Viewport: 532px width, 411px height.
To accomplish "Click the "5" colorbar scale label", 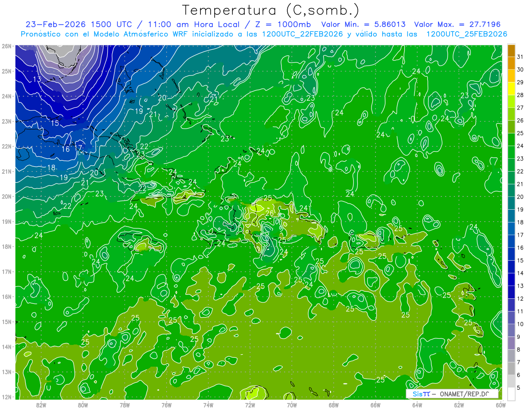I will click(x=519, y=388).
